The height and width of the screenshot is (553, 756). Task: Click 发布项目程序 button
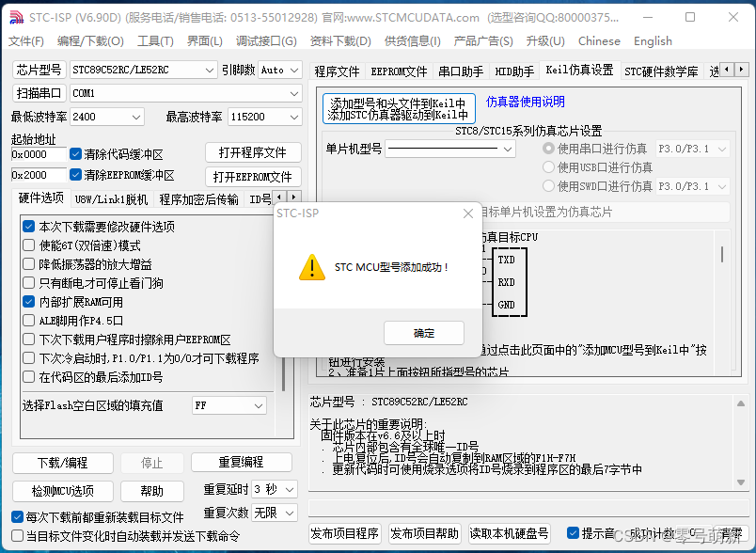click(x=345, y=533)
